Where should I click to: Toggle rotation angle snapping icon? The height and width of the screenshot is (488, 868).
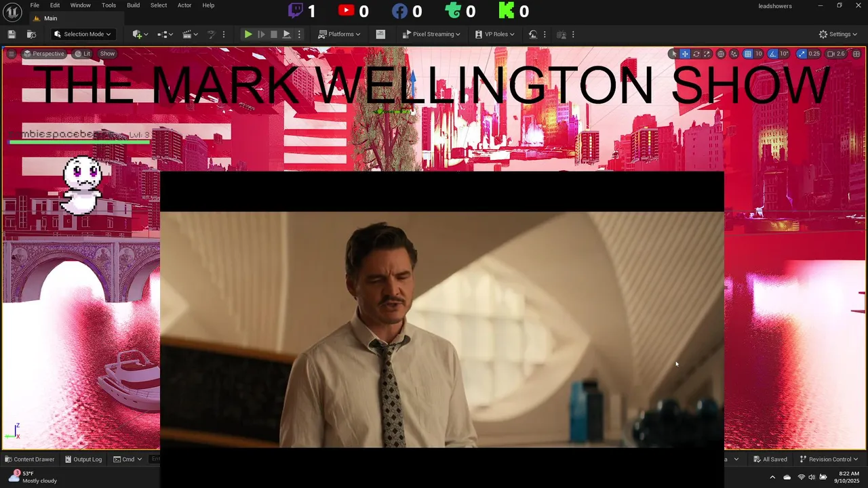[772, 54]
